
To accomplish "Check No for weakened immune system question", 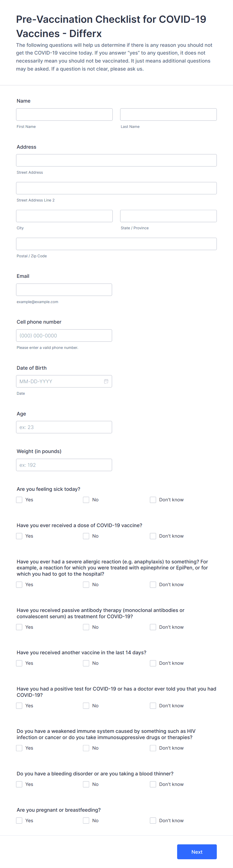I will point(86,748).
